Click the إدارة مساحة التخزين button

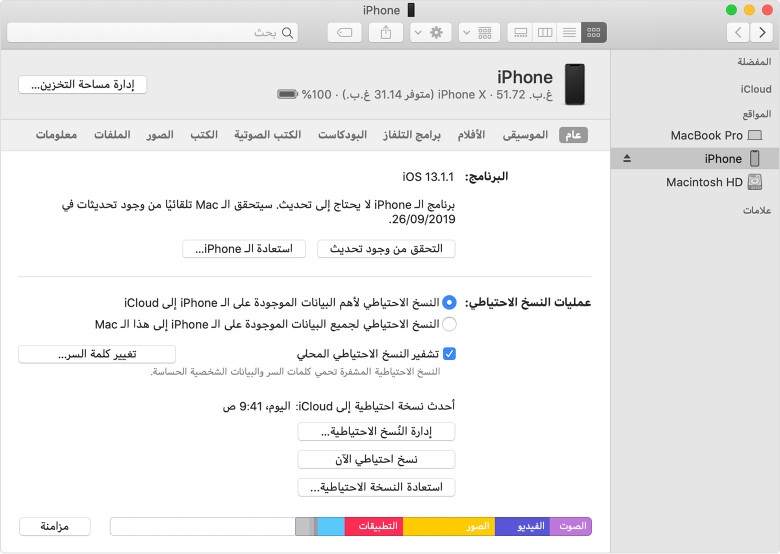[x=83, y=85]
